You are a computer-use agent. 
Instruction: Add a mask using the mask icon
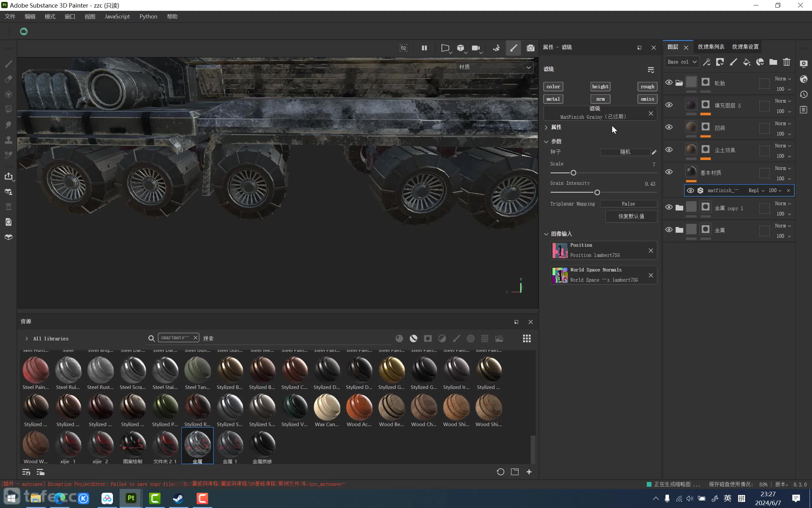coord(720,62)
